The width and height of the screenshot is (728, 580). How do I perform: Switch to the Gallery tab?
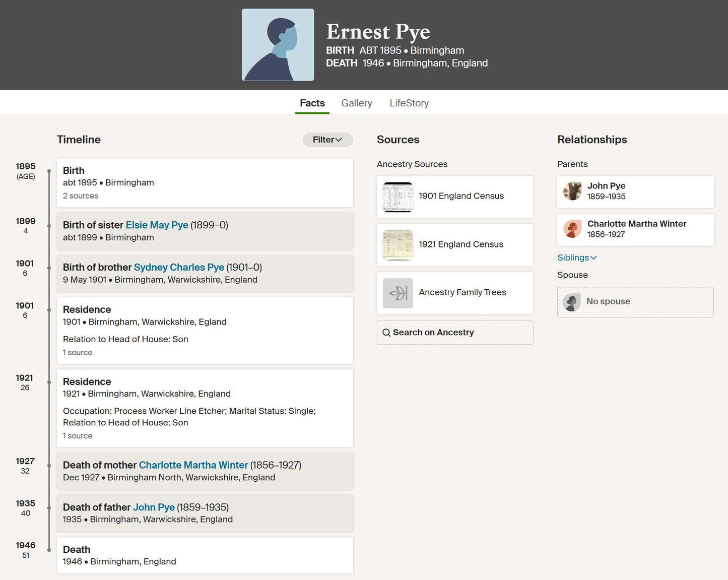pos(356,103)
